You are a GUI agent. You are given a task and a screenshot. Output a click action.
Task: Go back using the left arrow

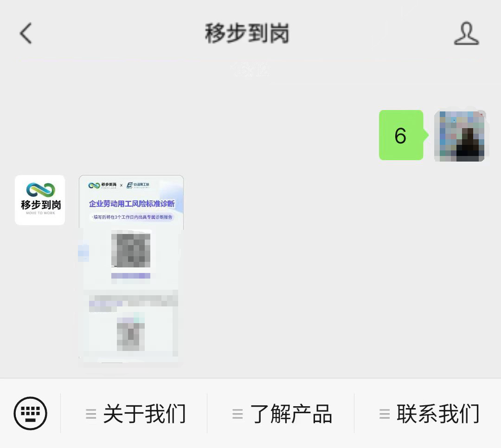point(26,33)
